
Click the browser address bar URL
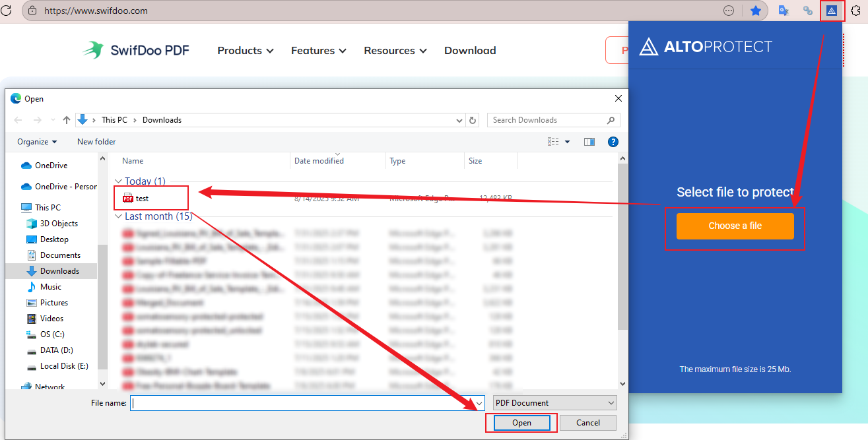point(96,11)
